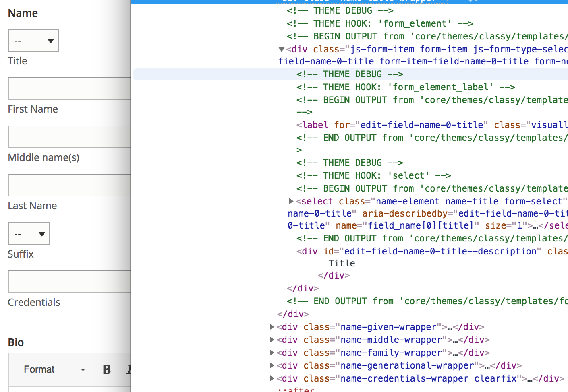Focus the Last Name input field
Image resolution: width=568 pixels, height=392 pixels.
pos(69,185)
